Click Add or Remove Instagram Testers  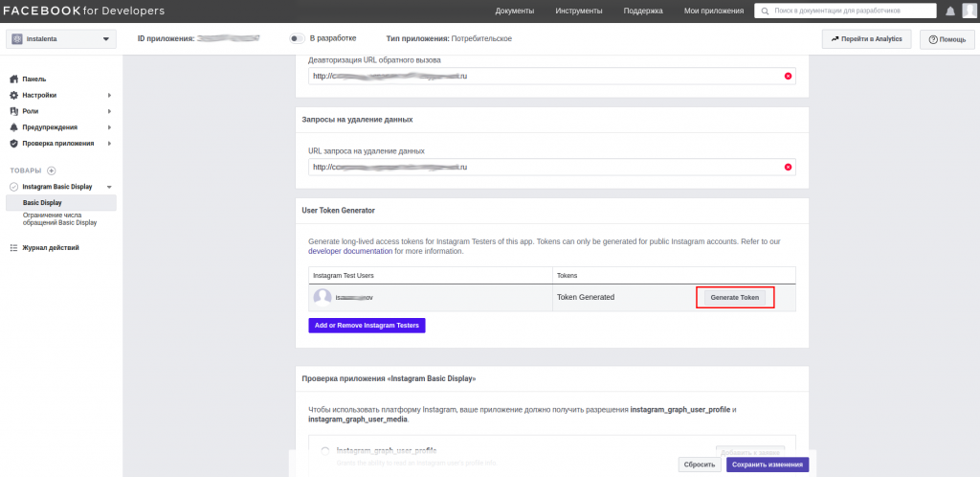367,325
